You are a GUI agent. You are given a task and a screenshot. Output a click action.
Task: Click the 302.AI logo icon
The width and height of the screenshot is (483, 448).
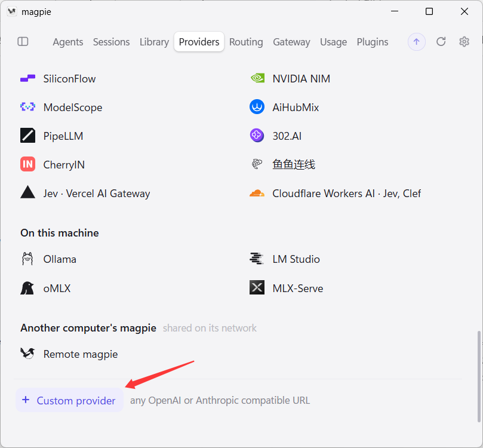257,136
